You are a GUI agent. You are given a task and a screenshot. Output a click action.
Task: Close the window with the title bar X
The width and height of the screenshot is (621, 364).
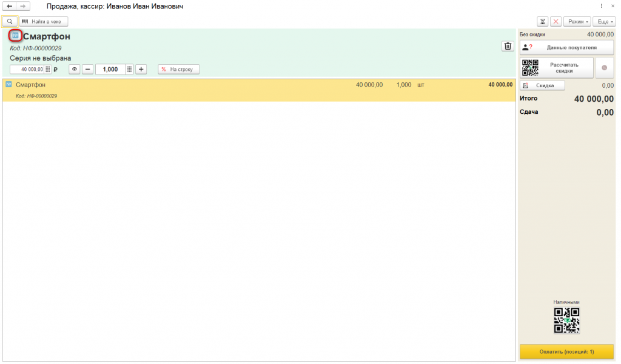click(x=613, y=6)
